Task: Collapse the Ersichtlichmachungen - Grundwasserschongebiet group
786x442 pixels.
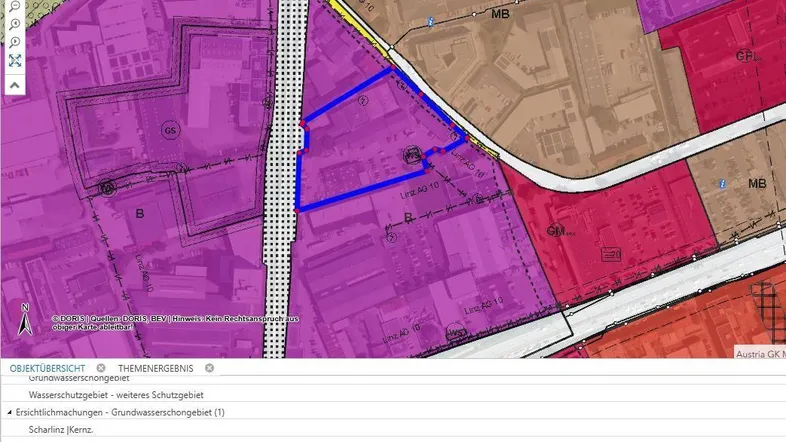Action: (10, 412)
